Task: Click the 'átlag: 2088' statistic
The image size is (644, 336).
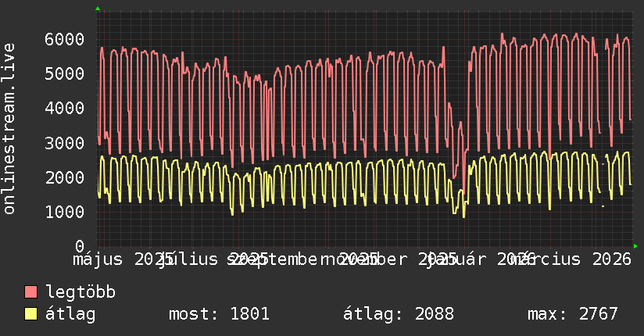Action: 399,314
